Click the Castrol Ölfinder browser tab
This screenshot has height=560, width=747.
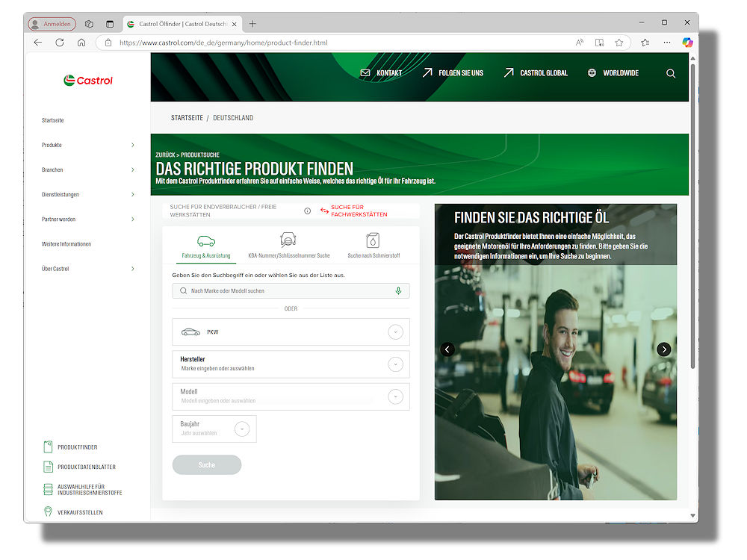(182, 24)
